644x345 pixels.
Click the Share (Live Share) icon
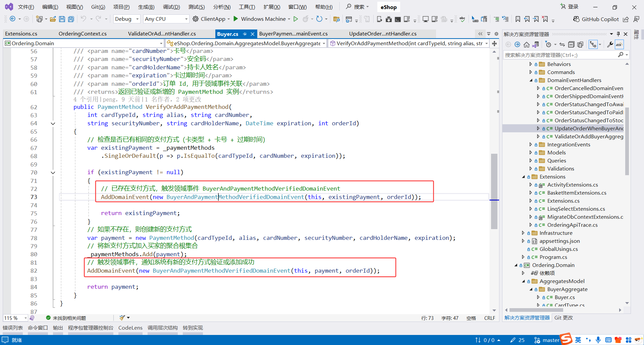pos(626,19)
